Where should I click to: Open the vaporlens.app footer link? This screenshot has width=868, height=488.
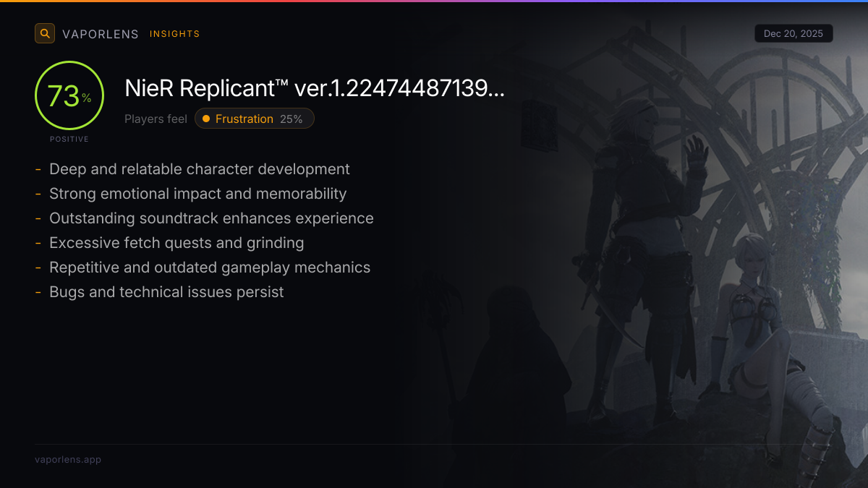tap(68, 459)
